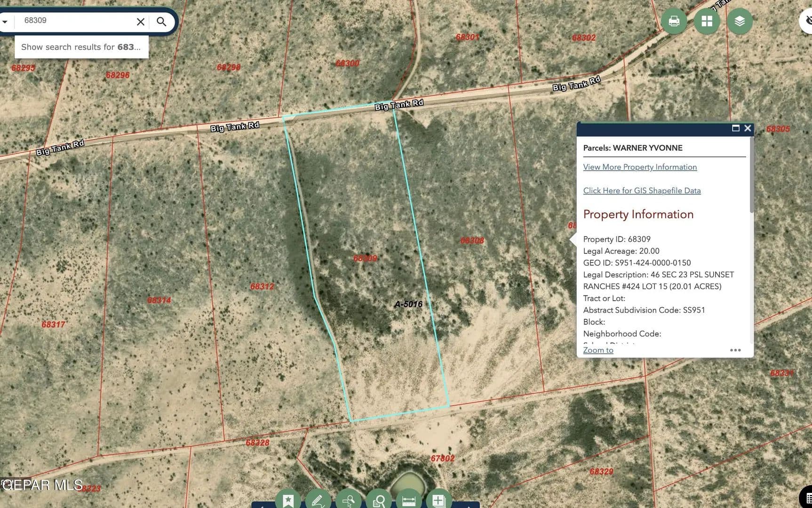
Task: Open the Select-by-pointer search tool
Action: coord(348,500)
